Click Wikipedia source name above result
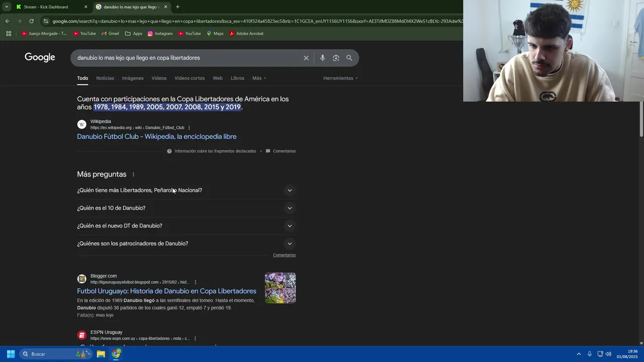 point(101,121)
